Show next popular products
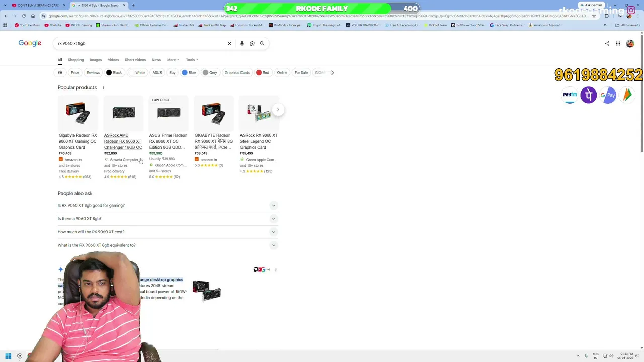This screenshot has height=362, width=644. pos(278,109)
